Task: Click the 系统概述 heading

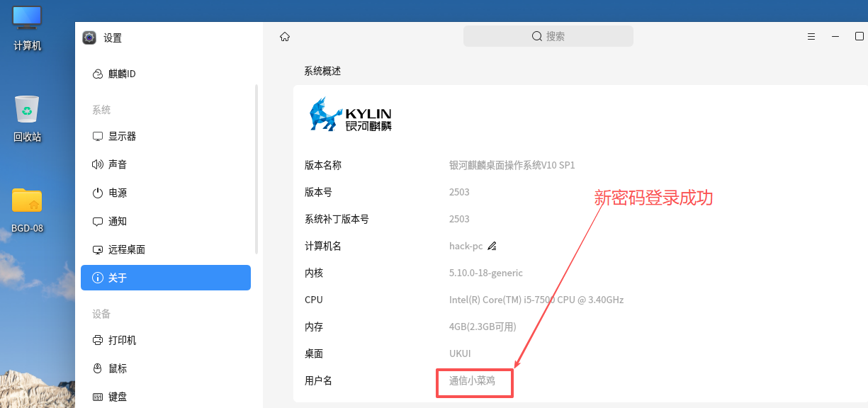Action: 322,71
